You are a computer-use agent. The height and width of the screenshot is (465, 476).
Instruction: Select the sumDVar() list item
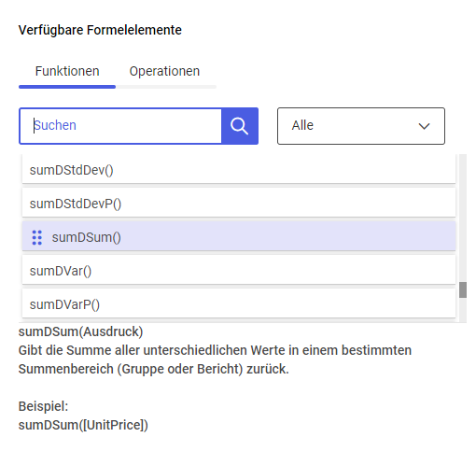(239, 271)
